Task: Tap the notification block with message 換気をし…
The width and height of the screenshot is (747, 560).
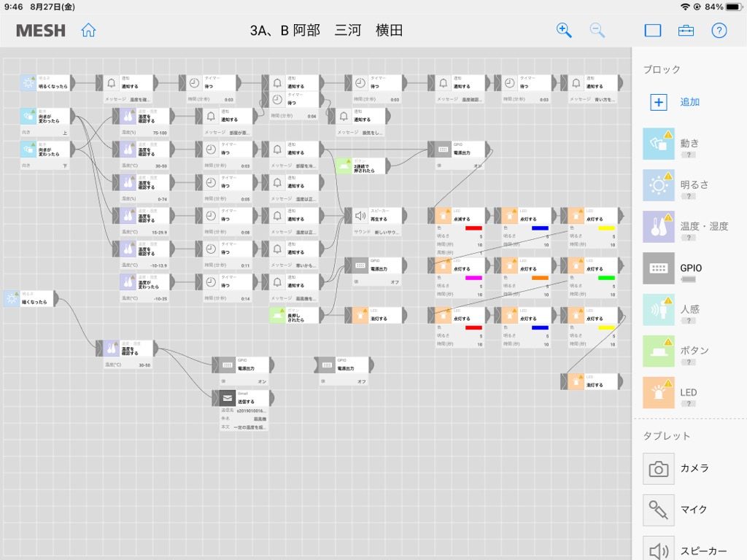Action: tap(359, 116)
